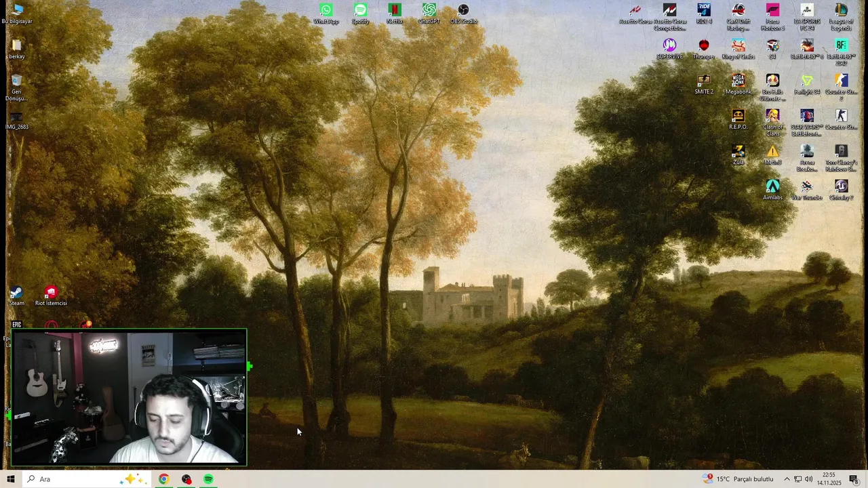The image size is (868, 488).
Task: Select the Bu bilgisayar desktop icon
Action: pyautogui.click(x=17, y=14)
